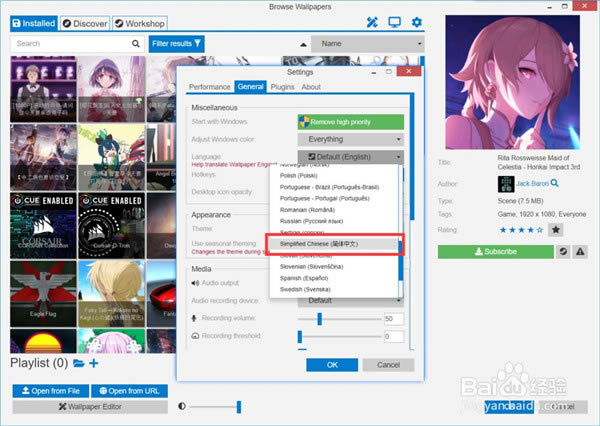
Task: Select Simplified Chinese language option
Action: [x=334, y=244]
